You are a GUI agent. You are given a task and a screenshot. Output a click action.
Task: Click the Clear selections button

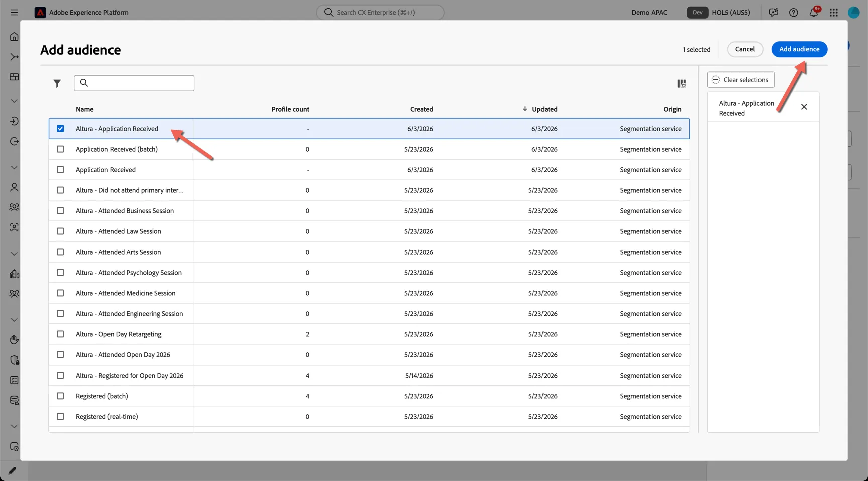(741, 80)
